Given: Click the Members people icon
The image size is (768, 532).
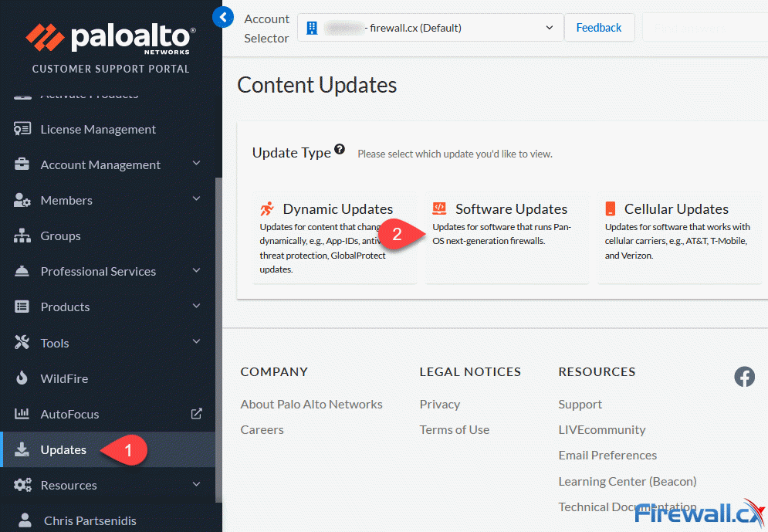Looking at the screenshot, I should 22,200.
